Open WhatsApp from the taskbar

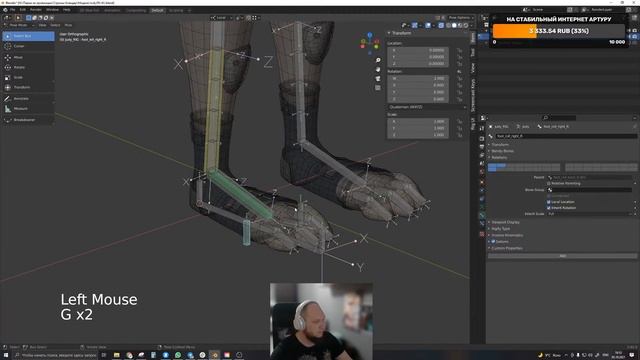178,355
